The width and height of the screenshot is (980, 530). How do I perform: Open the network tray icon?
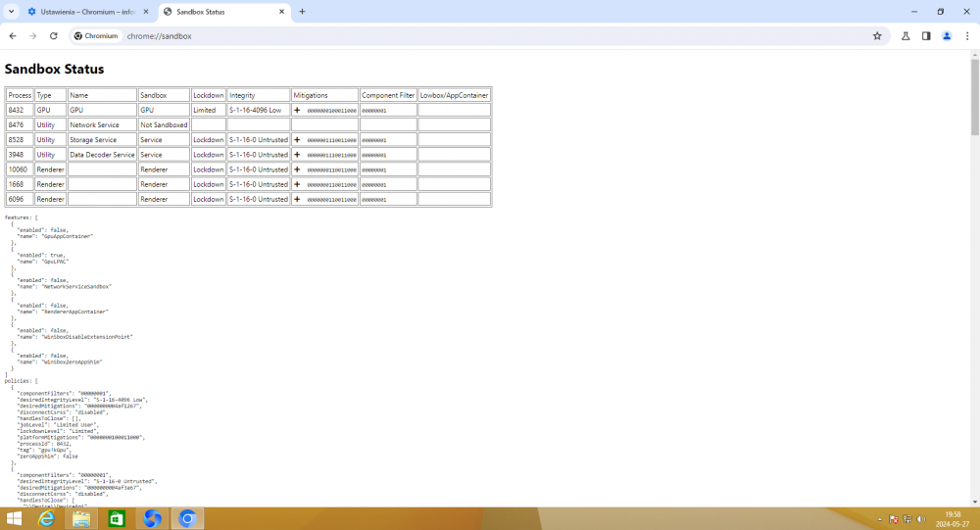tap(907, 519)
